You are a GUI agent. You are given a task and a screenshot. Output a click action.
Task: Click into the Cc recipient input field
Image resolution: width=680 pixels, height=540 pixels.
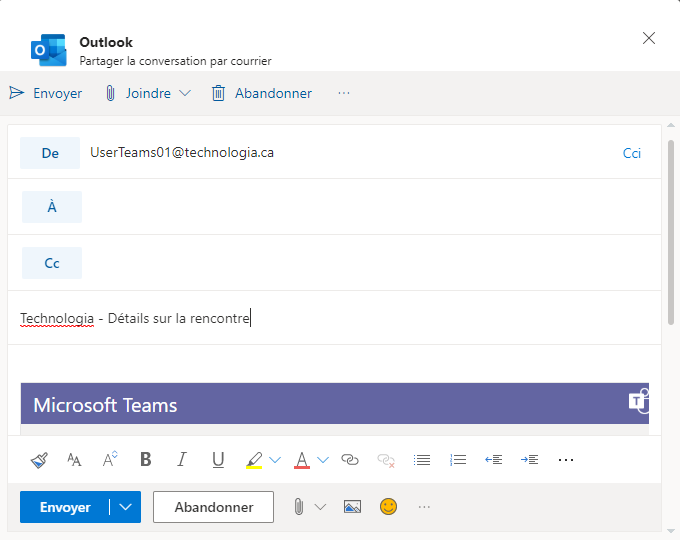[x=371, y=263]
